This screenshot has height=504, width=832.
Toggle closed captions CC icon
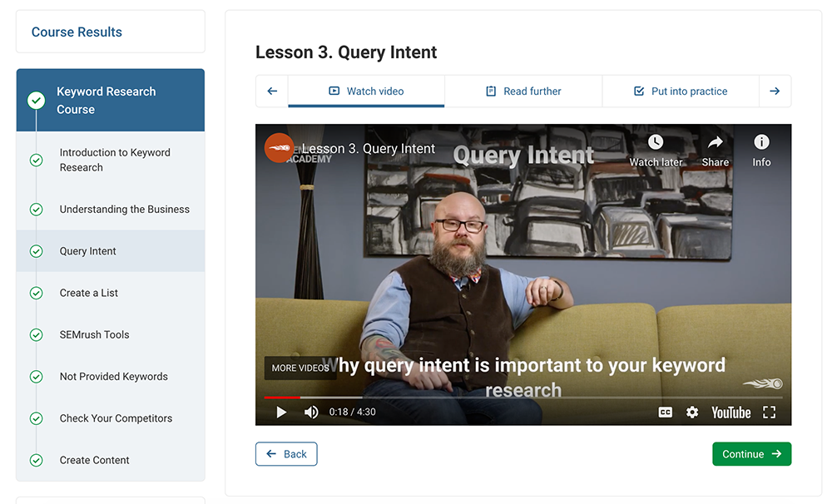pos(665,413)
